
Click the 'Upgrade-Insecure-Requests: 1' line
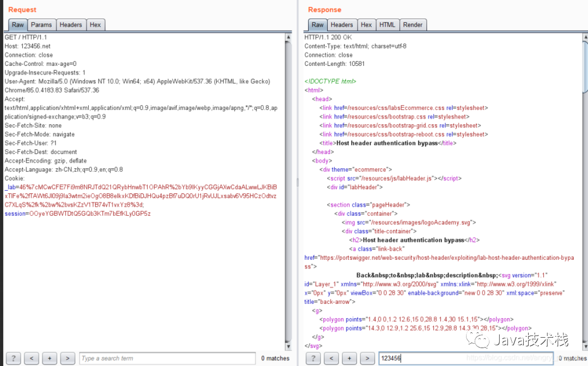point(45,72)
